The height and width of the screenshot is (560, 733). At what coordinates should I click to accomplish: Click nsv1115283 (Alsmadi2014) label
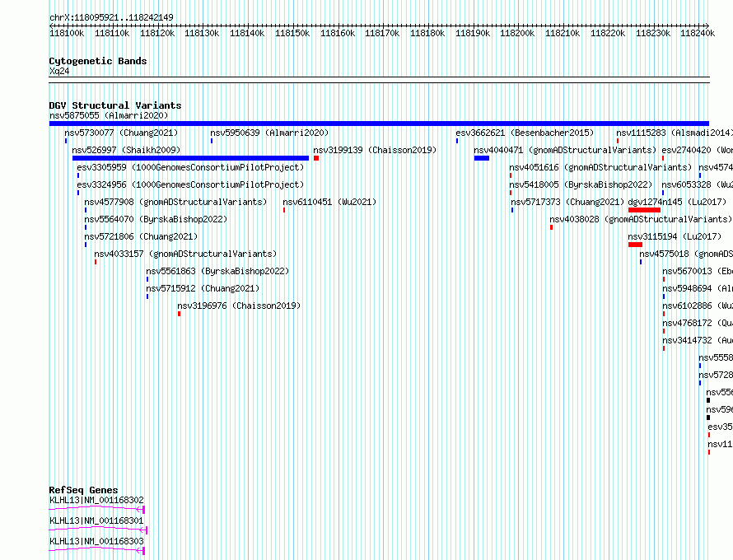coord(674,133)
